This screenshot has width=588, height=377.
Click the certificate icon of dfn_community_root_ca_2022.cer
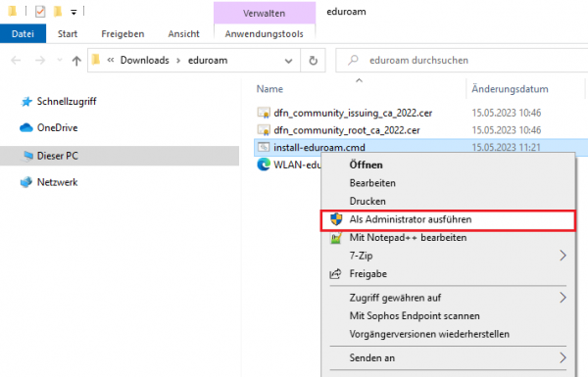pyautogui.click(x=264, y=130)
